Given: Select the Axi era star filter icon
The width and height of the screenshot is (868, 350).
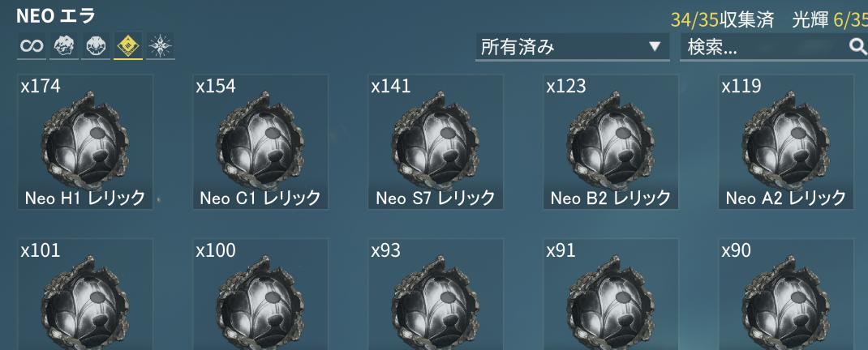Looking at the screenshot, I should click(161, 46).
